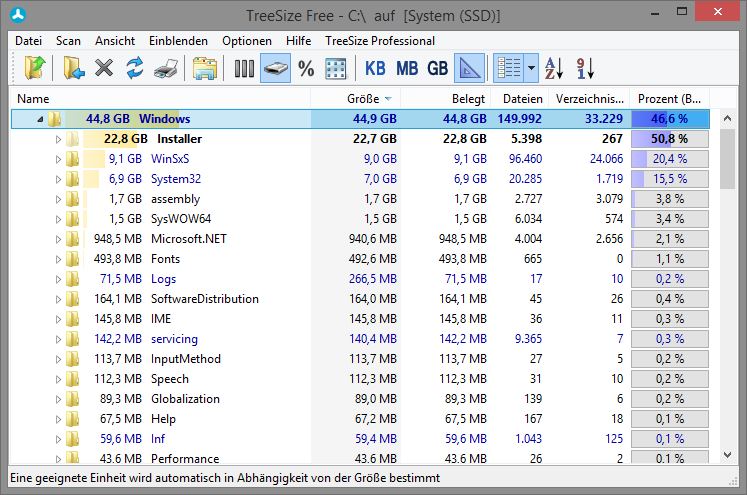The width and height of the screenshot is (747, 495).
Task: Click the 149.992 Dateien value for Windows
Action: (519, 119)
